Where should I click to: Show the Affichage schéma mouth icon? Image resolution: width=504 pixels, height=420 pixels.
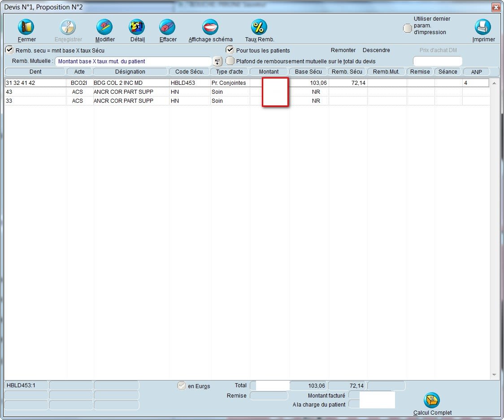pyautogui.click(x=210, y=27)
